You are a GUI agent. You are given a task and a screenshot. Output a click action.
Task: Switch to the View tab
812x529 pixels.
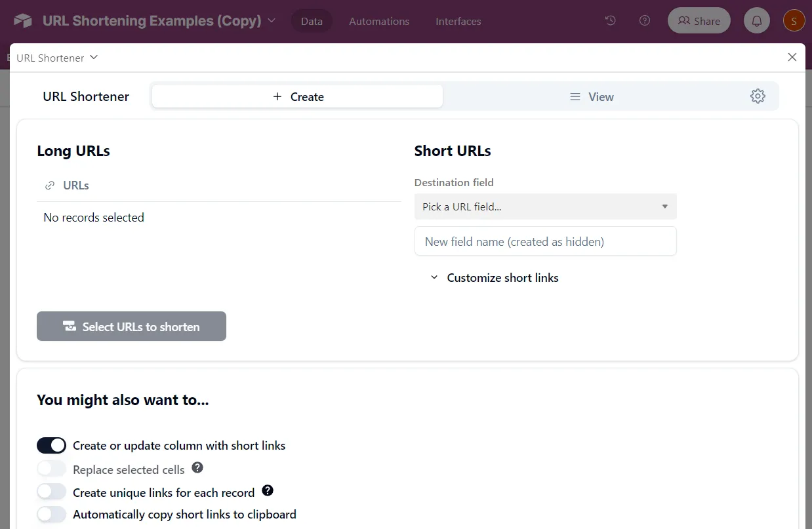point(592,97)
